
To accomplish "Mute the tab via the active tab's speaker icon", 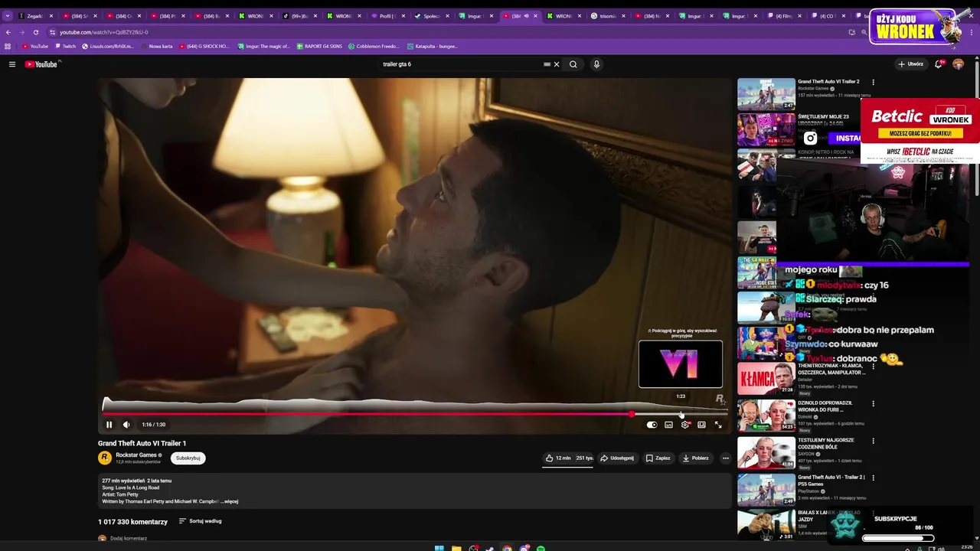I will pyautogui.click(x=526, y=15).
